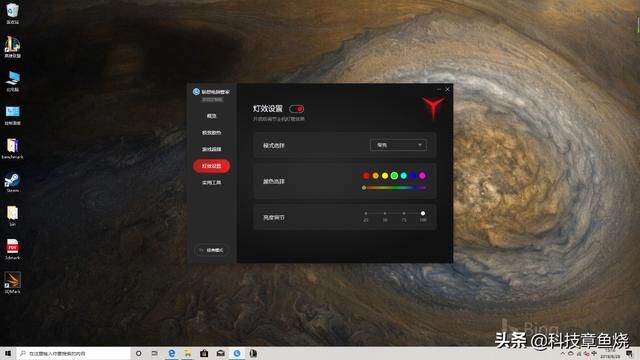Open the second sidebar menu item

(211, 133)
